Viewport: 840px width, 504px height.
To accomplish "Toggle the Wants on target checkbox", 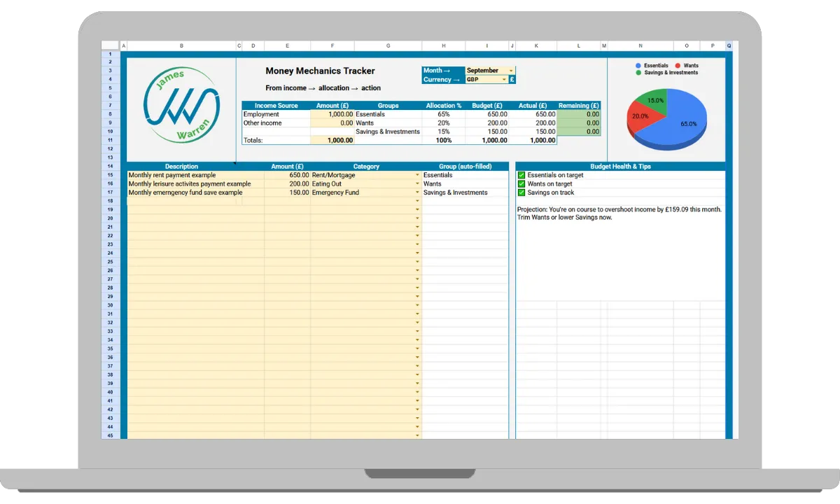I will tap(521, 184).
